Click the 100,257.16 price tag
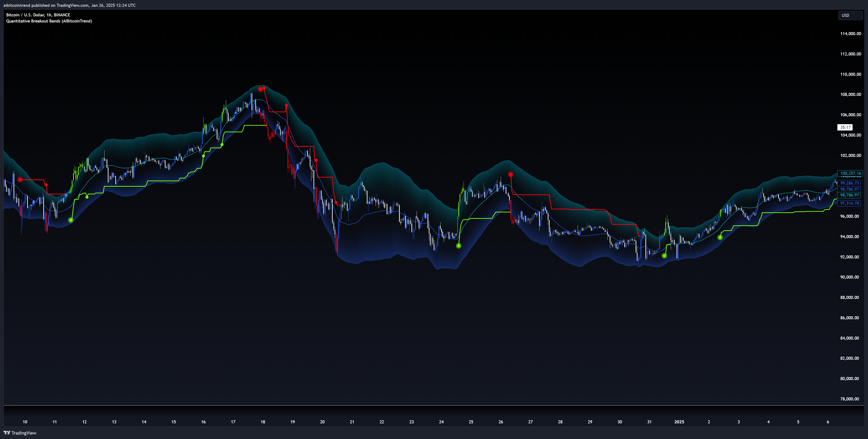Image resolution: width=868 pixels, height=439 pixels. click(x=850, y=173)
